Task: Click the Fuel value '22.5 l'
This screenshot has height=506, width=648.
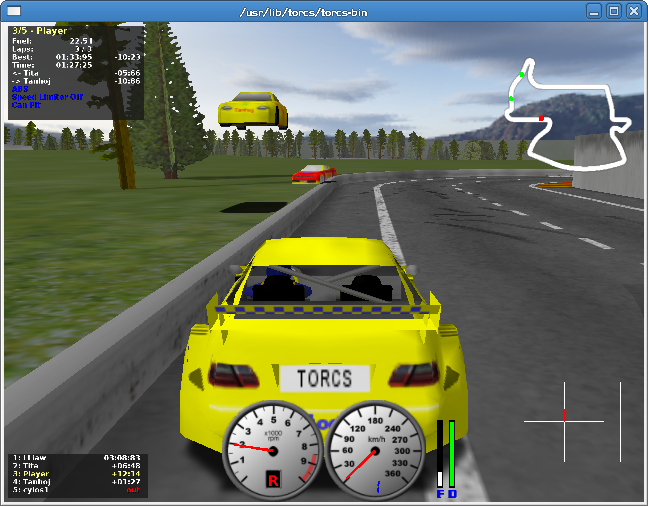Action: (x=81, y=41)
